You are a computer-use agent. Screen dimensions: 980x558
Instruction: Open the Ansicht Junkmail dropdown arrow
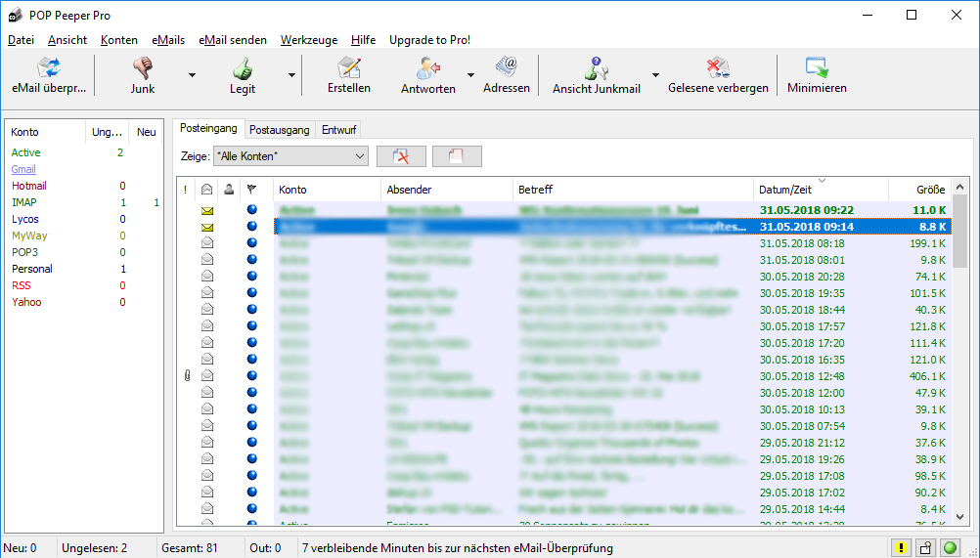point(655,75)
